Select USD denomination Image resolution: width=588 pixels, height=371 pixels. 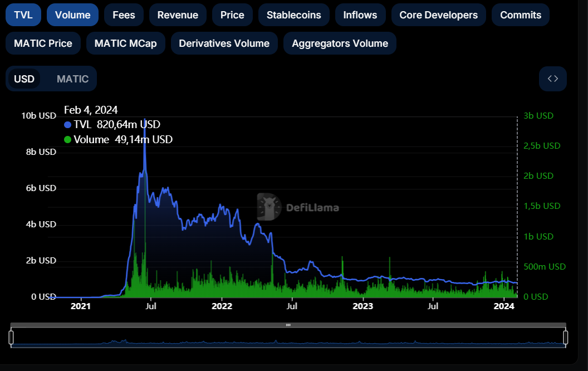pos(24,79)
